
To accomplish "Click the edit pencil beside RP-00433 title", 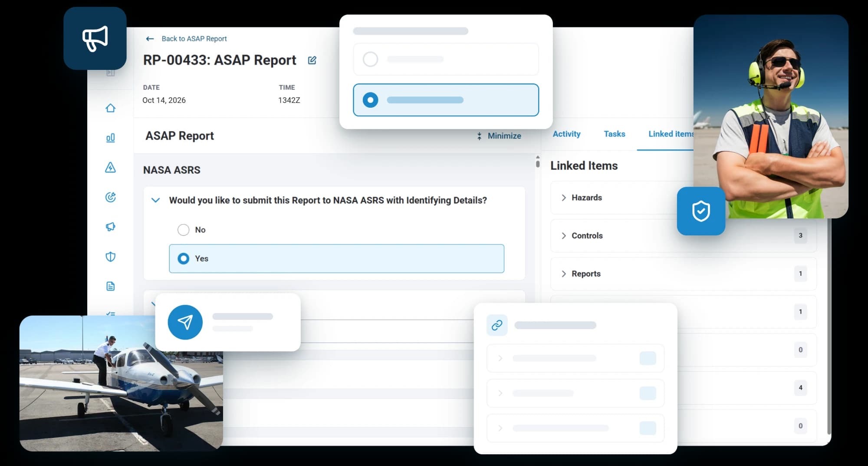I will click(x=312, y=60).
